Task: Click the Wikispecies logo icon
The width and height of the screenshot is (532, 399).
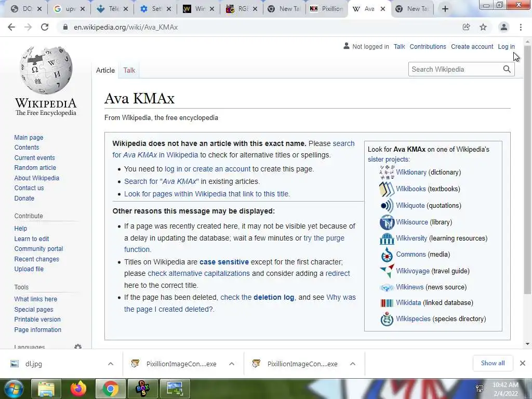Action: tap(387, 319)
